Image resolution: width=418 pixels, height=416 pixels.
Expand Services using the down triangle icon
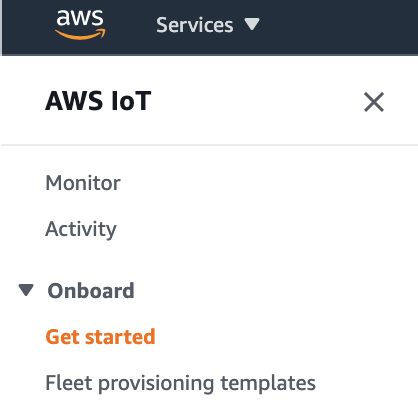252,24
